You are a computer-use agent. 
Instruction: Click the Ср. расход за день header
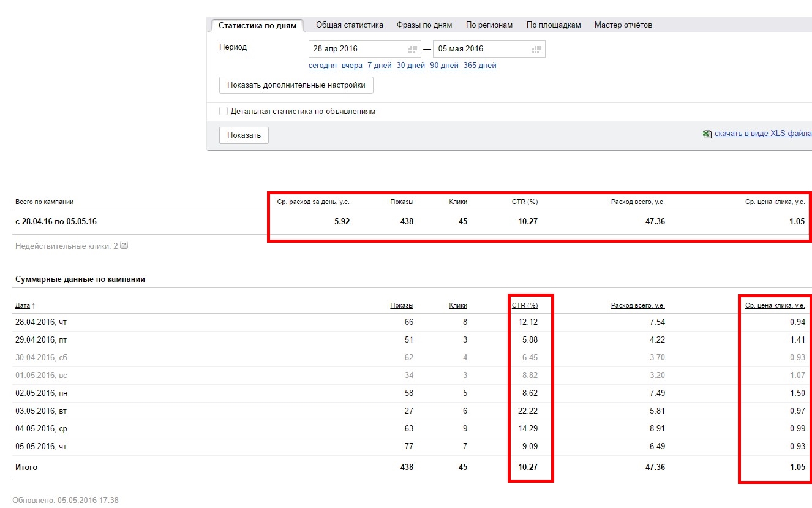tap(314, 202)
